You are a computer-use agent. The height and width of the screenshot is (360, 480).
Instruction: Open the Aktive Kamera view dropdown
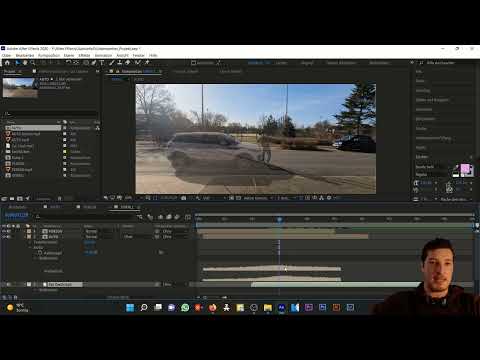[x=257, y=198]
